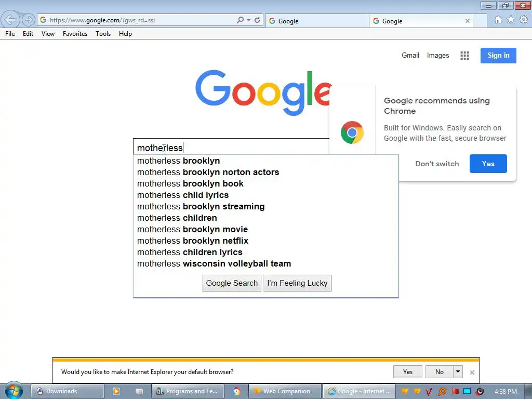Open Favorites star icon
Viewport: 532px width, 399px height.
click(x=511, y=20)
